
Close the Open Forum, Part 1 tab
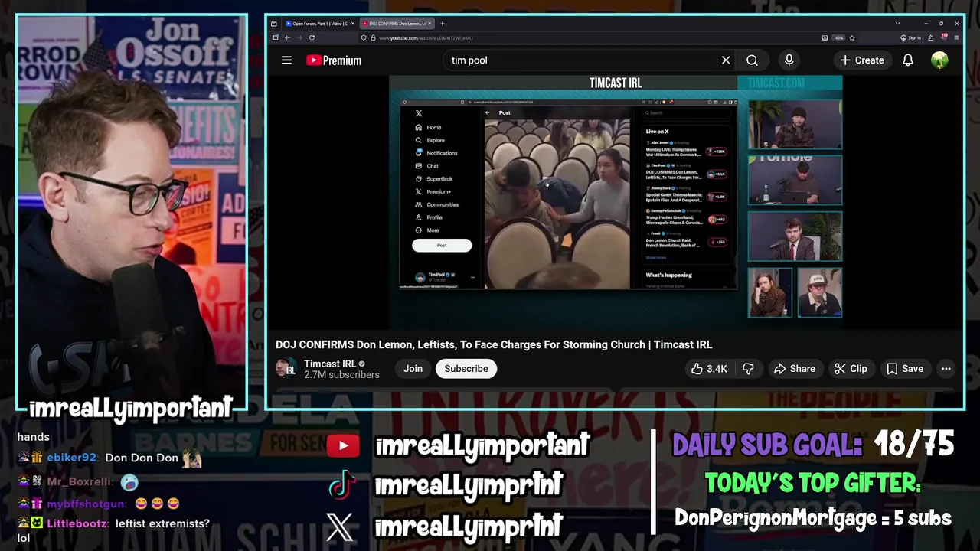352,24
